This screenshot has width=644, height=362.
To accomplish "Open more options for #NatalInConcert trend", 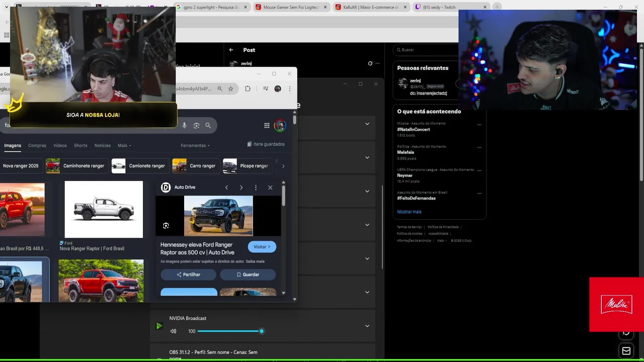I will (479, 125).
